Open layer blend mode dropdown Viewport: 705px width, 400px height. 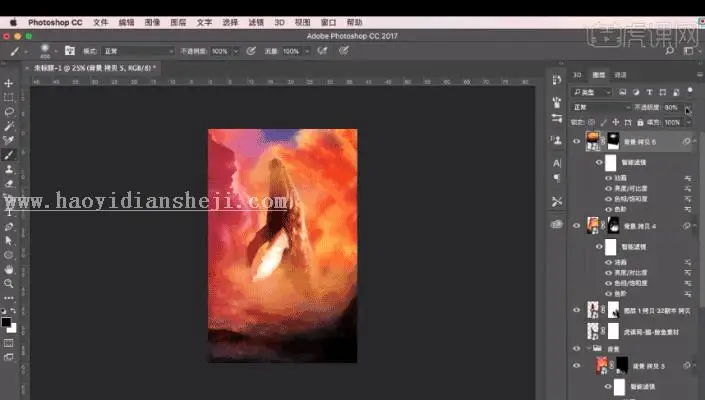[x=601, y=107]
